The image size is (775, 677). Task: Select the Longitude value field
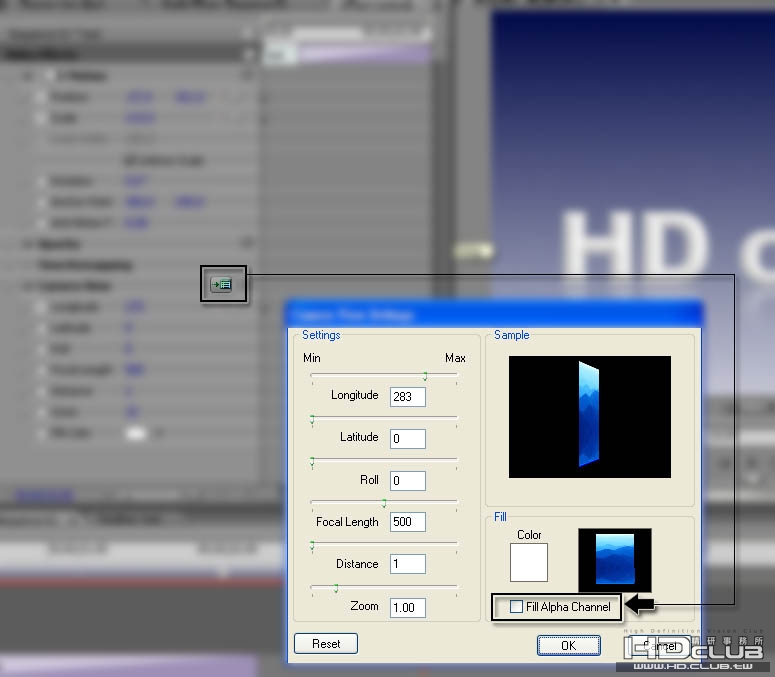click(x=407, y=396)
